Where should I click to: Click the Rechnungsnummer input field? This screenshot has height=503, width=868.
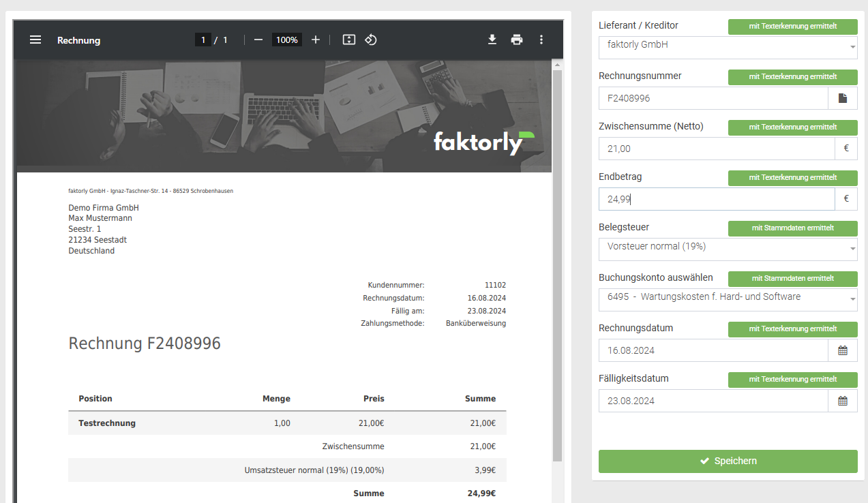coord(713,98)
